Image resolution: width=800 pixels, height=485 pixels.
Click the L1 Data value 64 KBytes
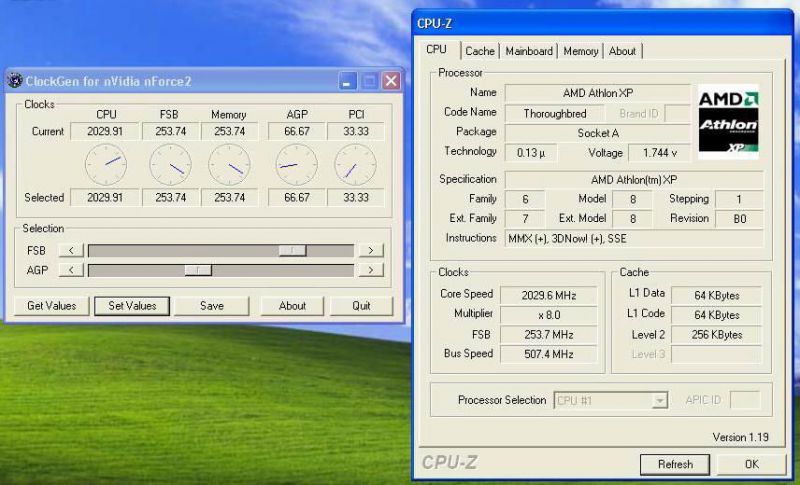click(716, 295)
